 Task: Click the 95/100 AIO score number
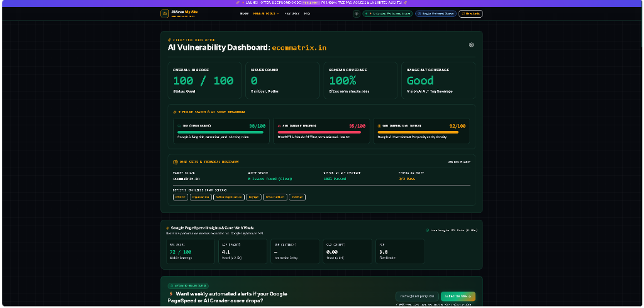(x=357, y=126)
